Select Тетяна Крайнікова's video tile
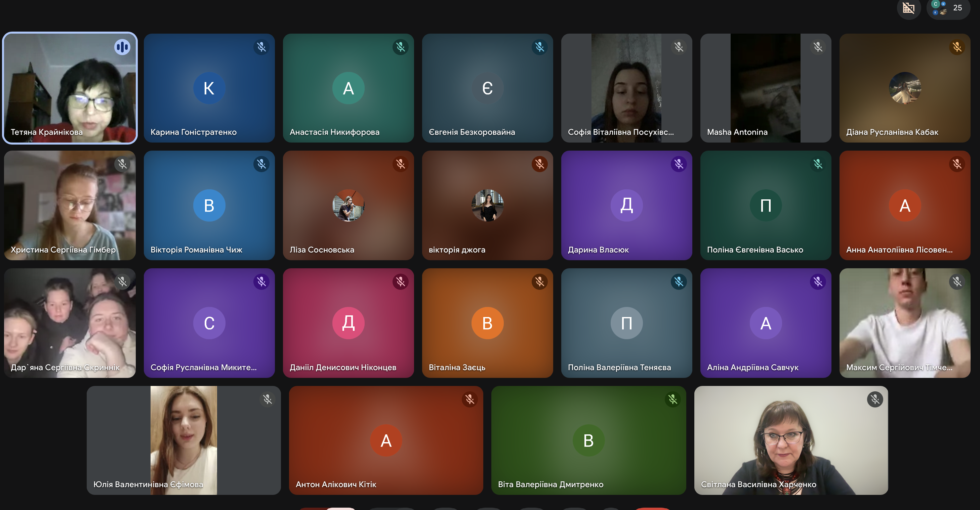Screen dimensions: 980x510 point(70,88)
